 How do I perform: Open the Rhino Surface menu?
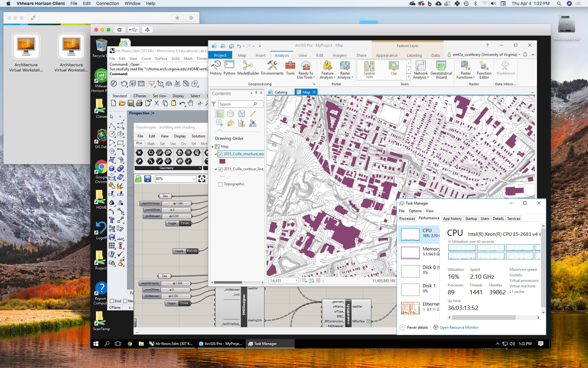tap(161, 58)
